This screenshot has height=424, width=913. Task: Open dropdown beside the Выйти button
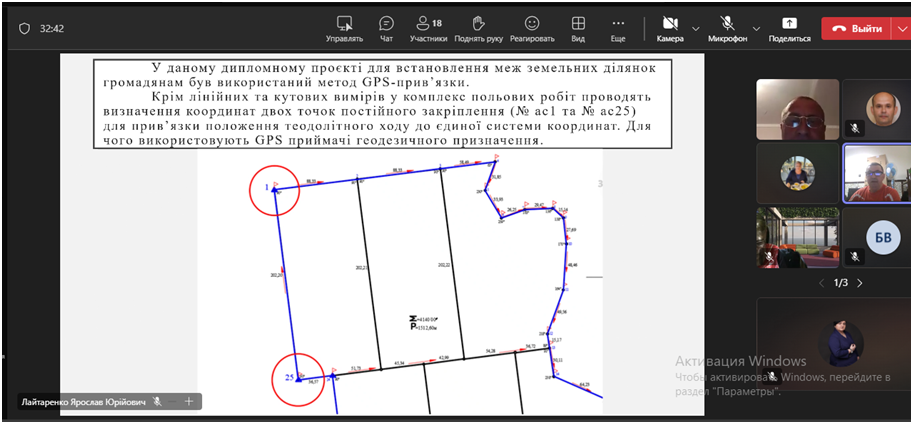click(x=899, y=29)
